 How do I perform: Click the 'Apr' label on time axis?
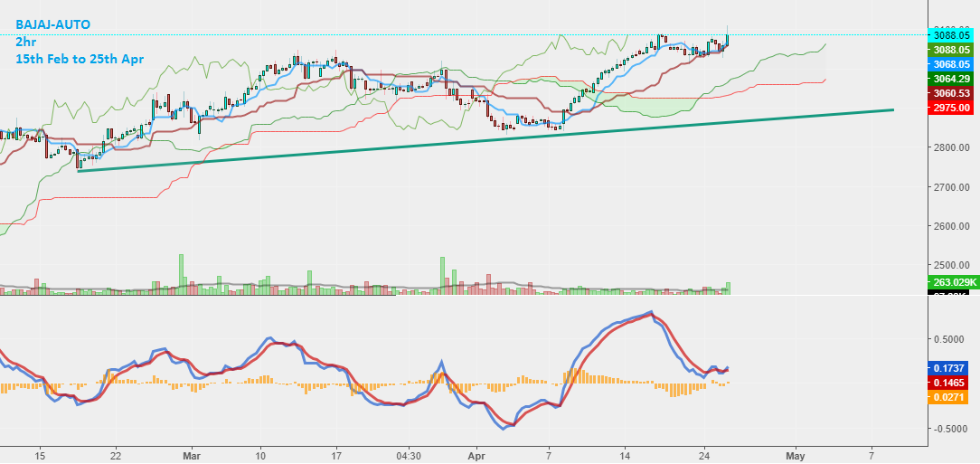coord(476,456)
